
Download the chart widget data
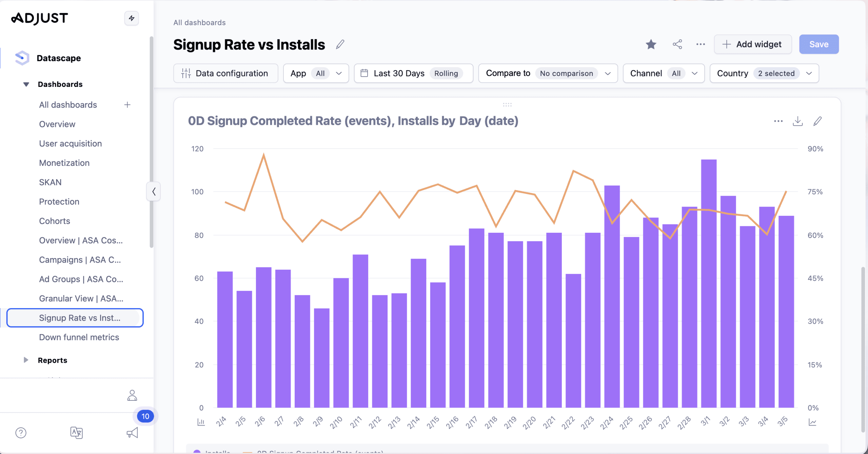[x=797, y=121]
